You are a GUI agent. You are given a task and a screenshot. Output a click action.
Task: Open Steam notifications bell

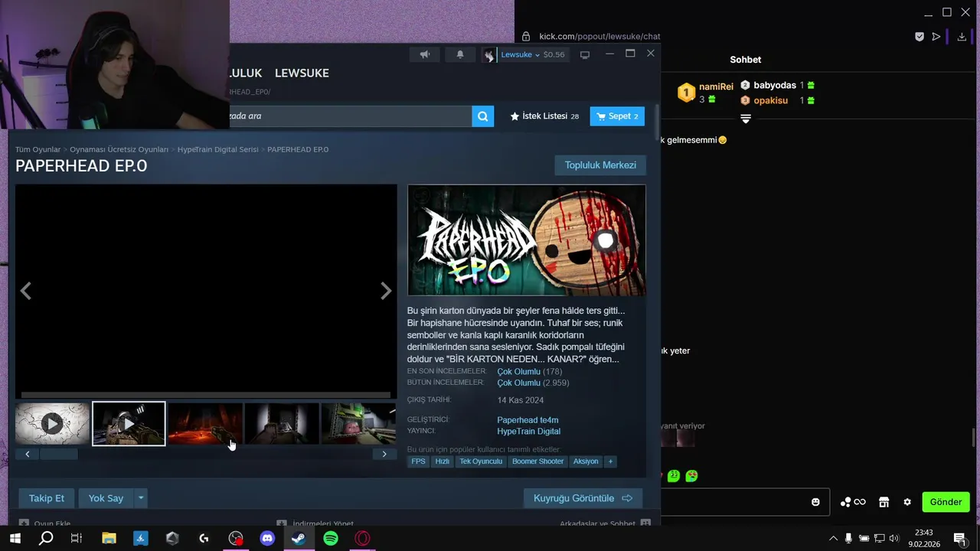tap(460, 54)
